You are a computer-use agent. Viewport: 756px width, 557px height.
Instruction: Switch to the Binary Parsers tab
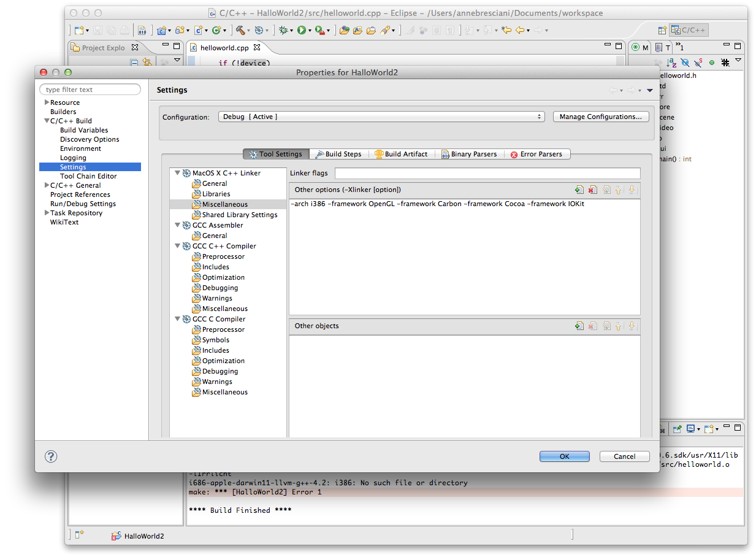click(469, 154)
